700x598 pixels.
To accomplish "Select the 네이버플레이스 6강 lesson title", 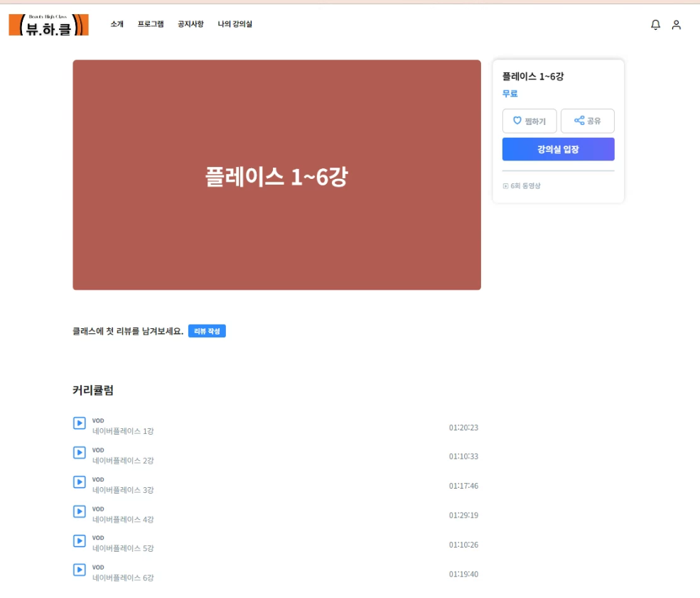I will click(123, 578).
